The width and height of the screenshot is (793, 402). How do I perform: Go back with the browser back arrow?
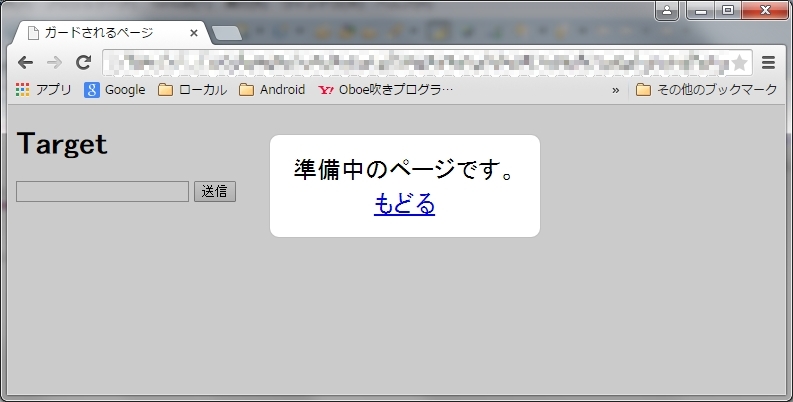click(x=25, y=62)
